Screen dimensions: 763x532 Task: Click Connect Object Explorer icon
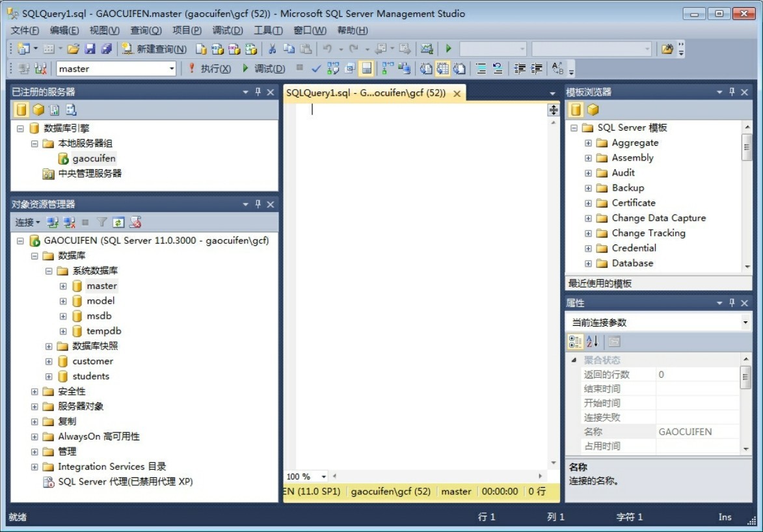pyautogui.click(x=53, y=222)
